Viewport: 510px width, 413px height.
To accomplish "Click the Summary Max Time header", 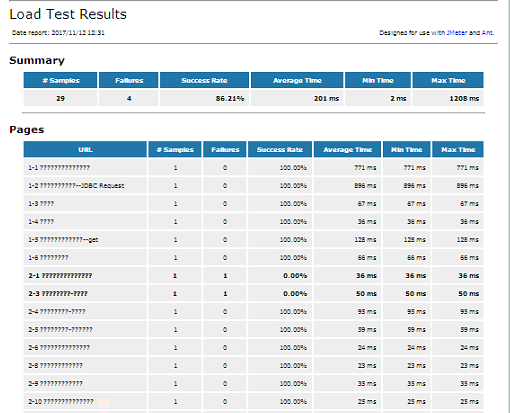I will tap(448, 80).
